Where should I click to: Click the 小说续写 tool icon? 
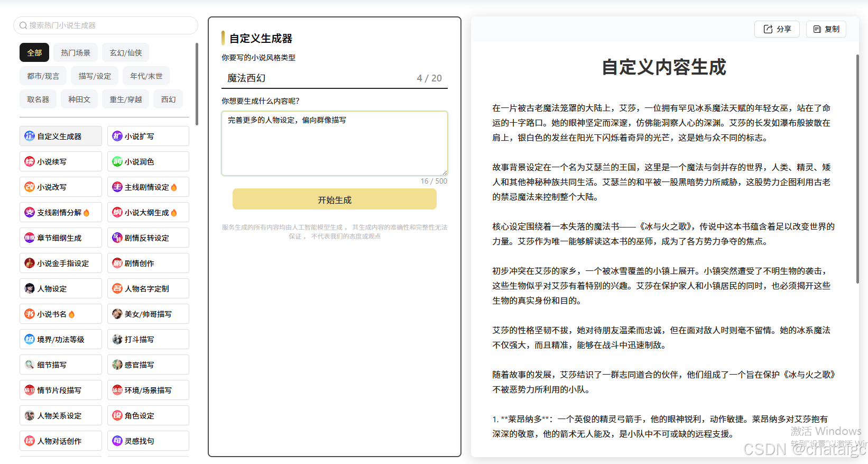click(x=30, y=161)
